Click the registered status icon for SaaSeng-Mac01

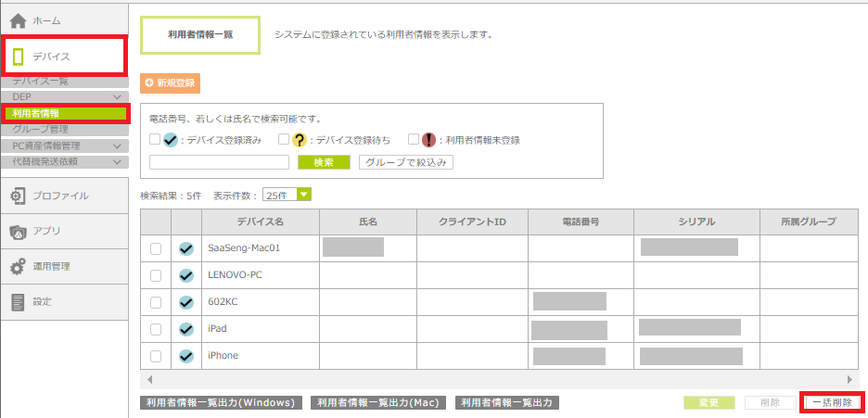(x=186, y=248)
